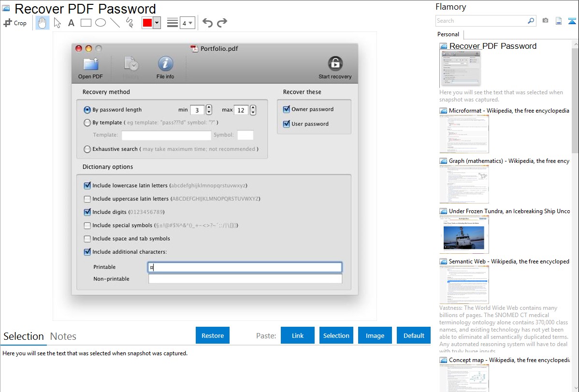Pick the rectangle shape tool
This screenshot has height=392, width=579.
[x=86, y=23]
